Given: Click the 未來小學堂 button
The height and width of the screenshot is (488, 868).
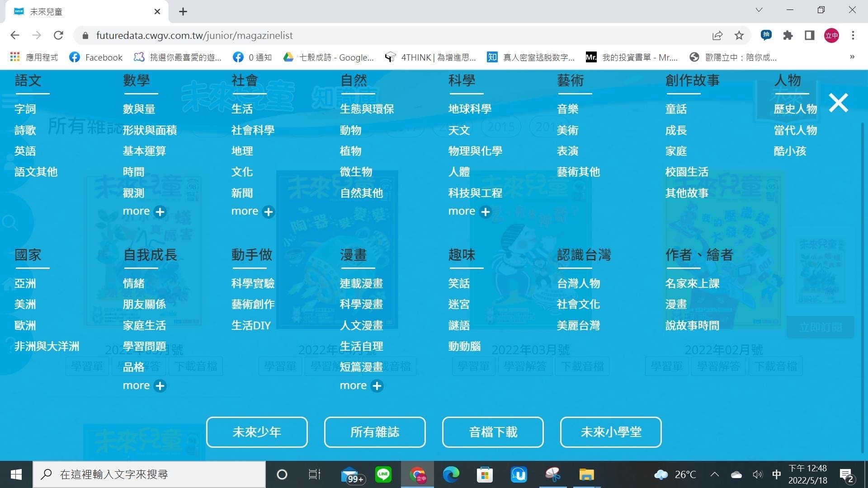Looking at the screenshot, I should point(611,432).
